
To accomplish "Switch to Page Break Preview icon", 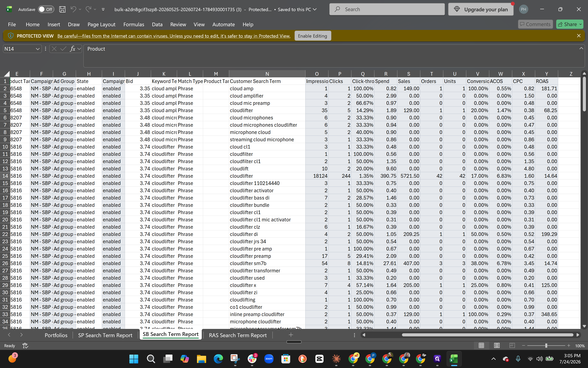I will 512,346.
